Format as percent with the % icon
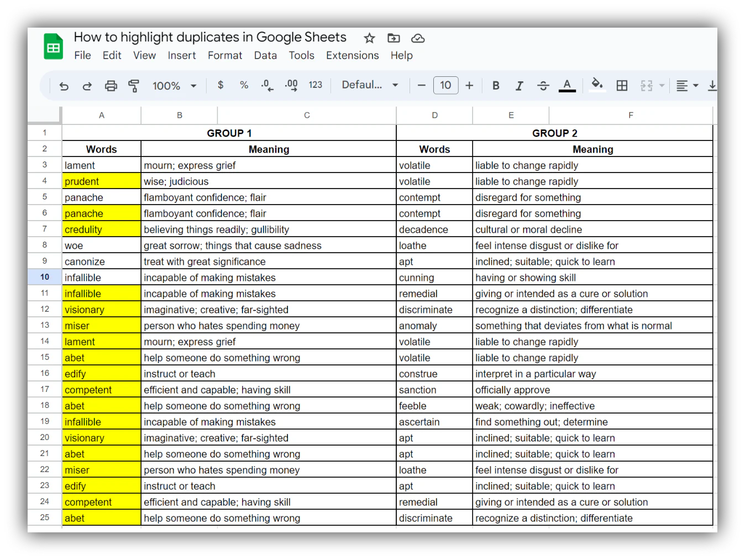This screenshot has width=745, height=560. [x=244, y=85]
